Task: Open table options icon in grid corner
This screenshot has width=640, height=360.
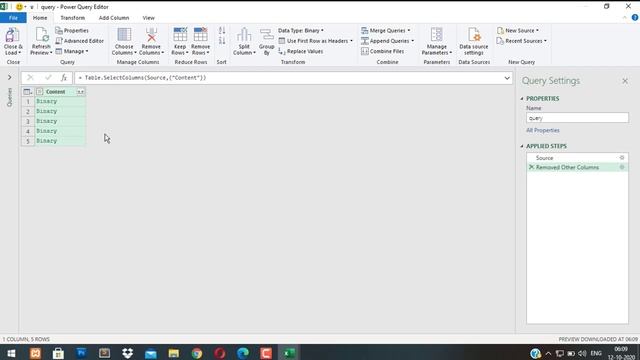Action: (x=27, y=92)
